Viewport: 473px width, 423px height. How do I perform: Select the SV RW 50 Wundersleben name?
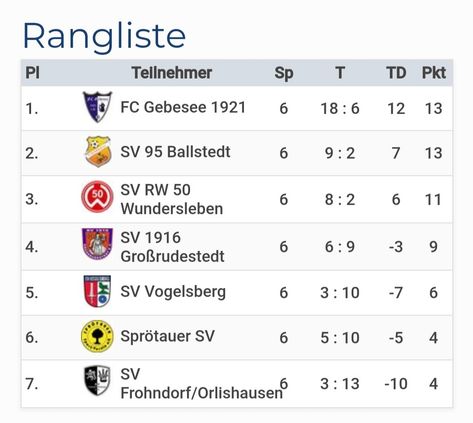pyautogui.click(x=172, y=199)
